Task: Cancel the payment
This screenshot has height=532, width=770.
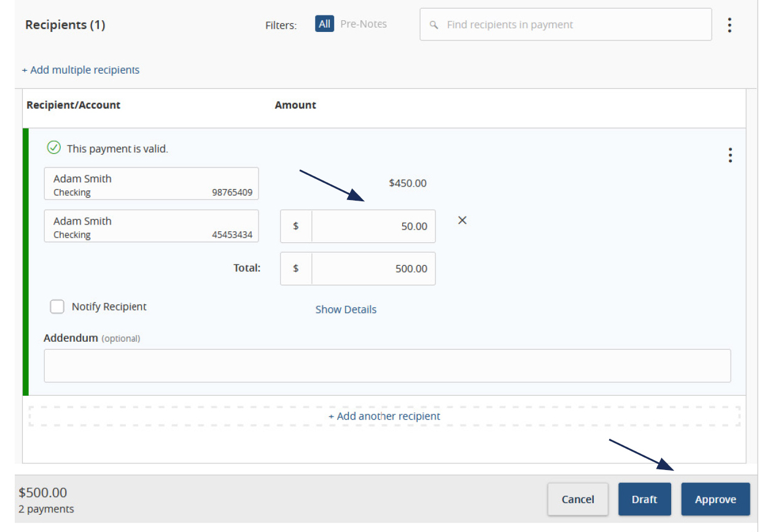Action: [578, 499]
